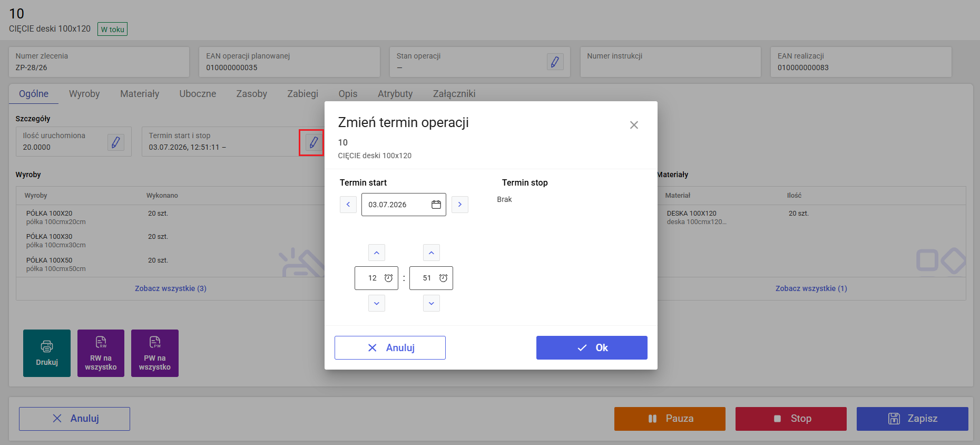Click Anuluj in the dialog
980x445 pixels.
(390, 348)
